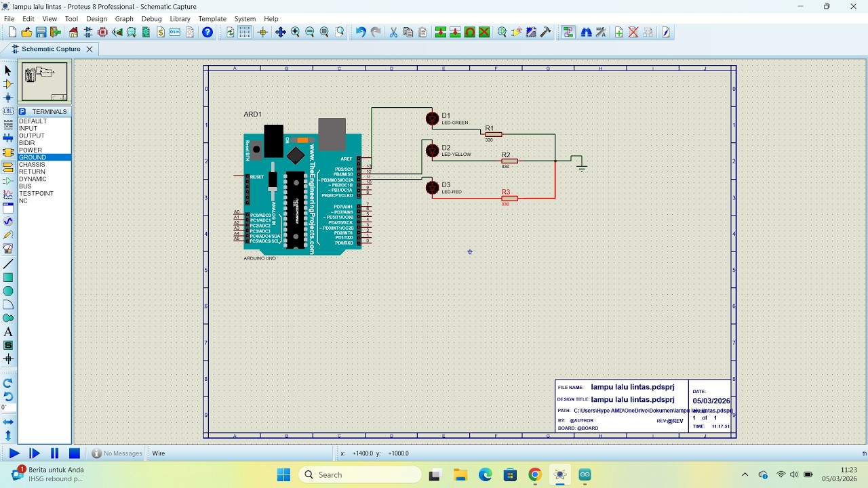The width and height of the screenshot is (868, 488).
Task: Go to the Home page icon
Action: [x=73, y=32]
